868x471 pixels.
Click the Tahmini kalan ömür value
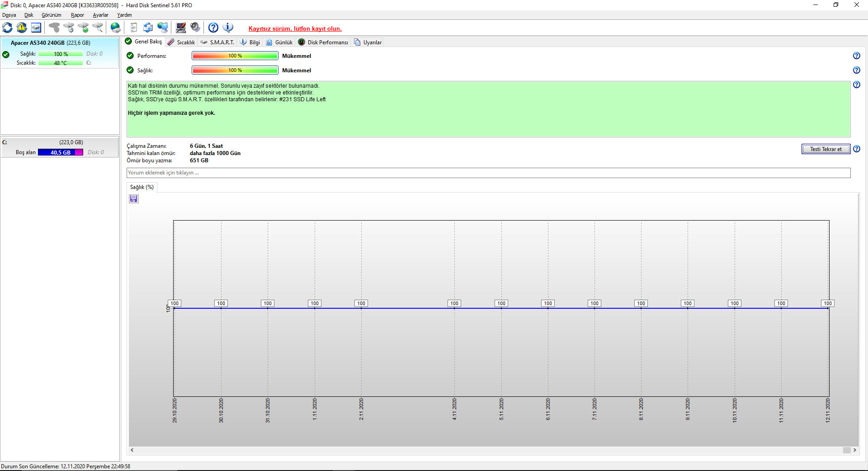click(x=215, y=153)
